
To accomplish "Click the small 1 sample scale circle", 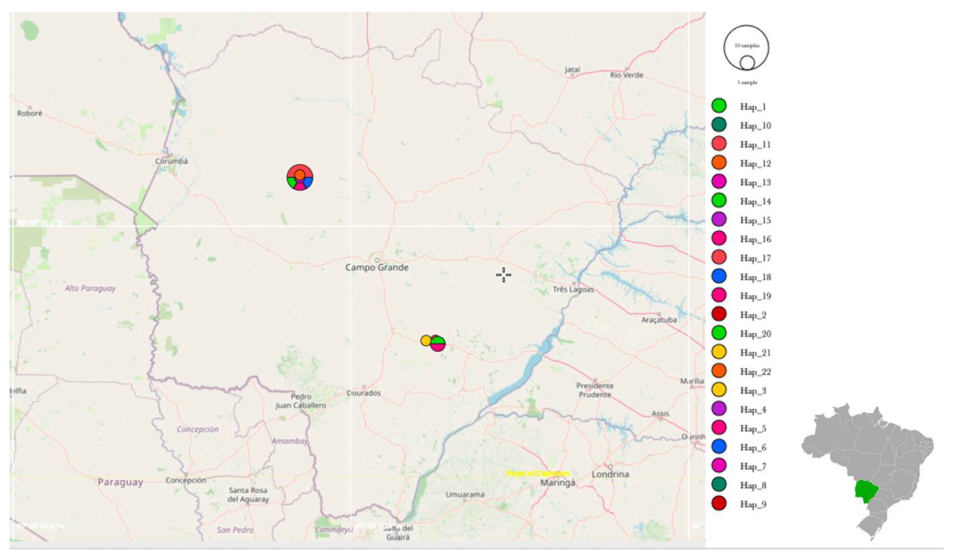I will tap(747, 63).
